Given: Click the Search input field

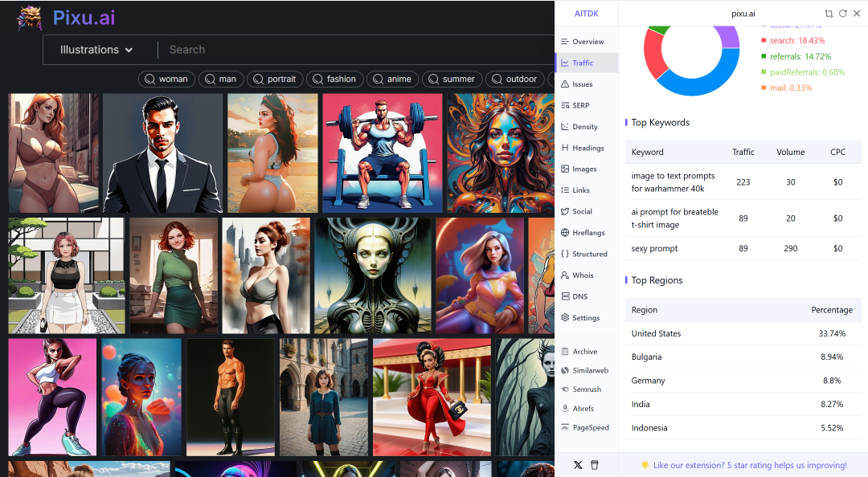Looking at the screenshot, I should [x=357, y=50].
